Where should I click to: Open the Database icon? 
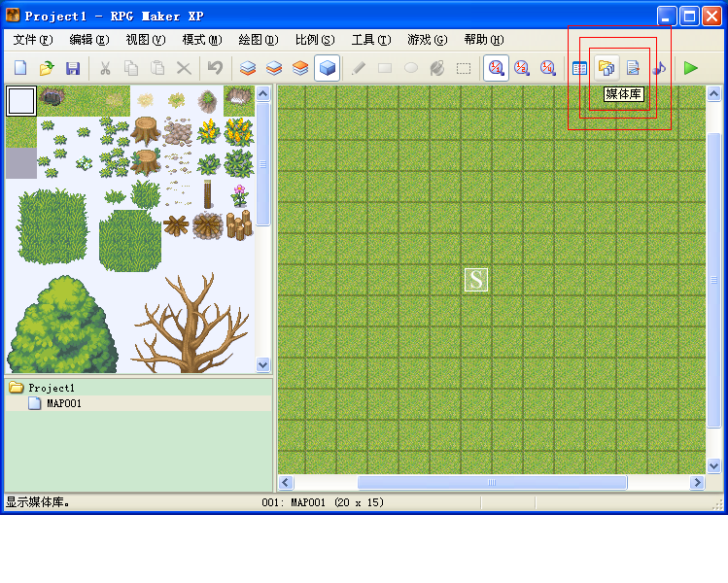579,68
